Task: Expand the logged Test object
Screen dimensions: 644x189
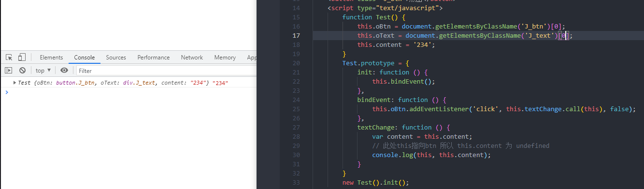Action: coord(14,83)
